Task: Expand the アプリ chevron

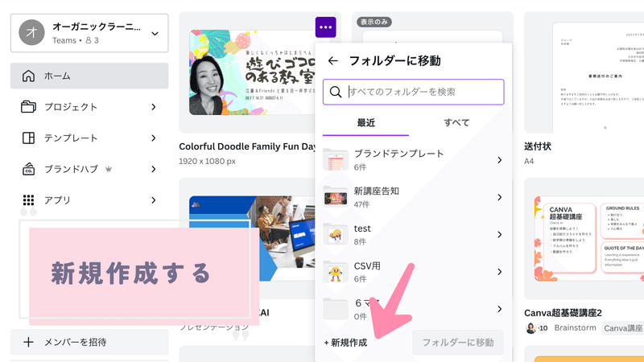Action: (154, 200)
